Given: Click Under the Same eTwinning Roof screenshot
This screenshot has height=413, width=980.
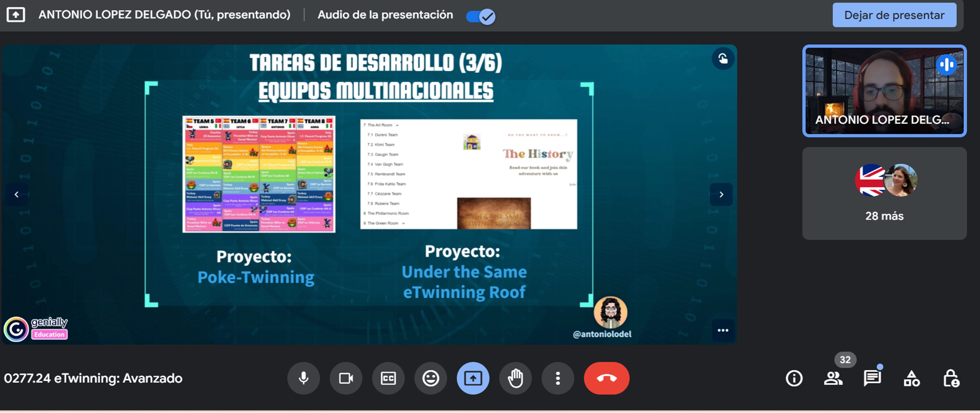Looking at the screenshot, I should [468, 174].
